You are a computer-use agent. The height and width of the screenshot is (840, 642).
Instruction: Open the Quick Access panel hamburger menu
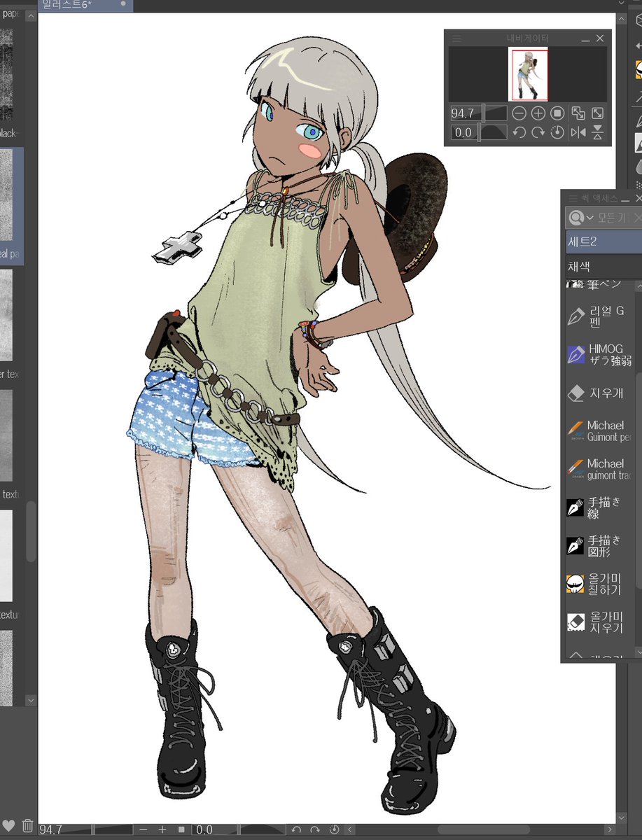point(573,199)
